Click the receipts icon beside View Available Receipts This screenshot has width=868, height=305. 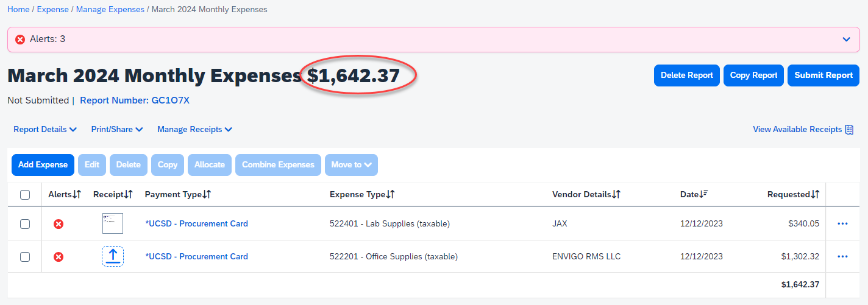(x=849, y=130)
